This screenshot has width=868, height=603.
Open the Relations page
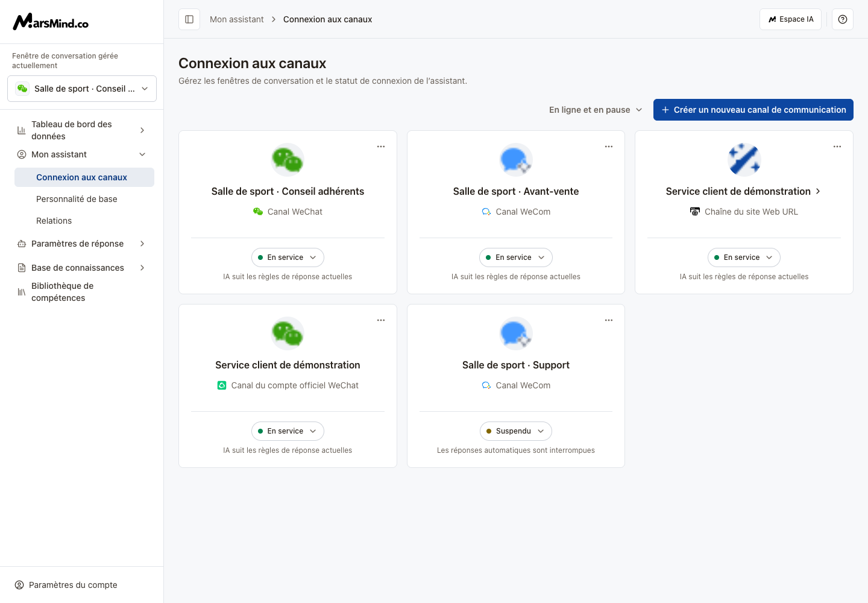point(84,221)
